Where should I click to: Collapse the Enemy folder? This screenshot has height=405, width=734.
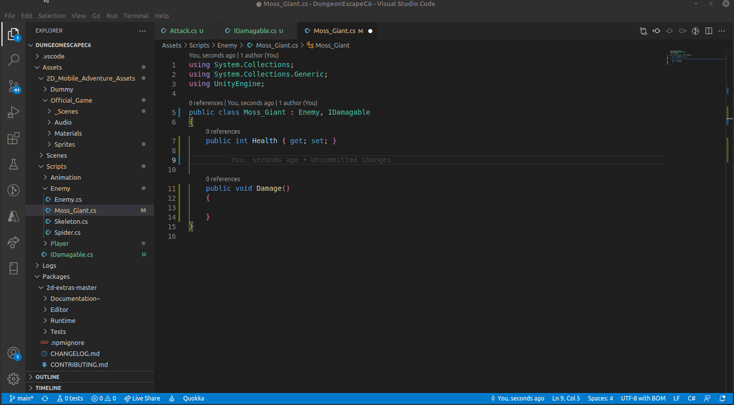point(60,188)
